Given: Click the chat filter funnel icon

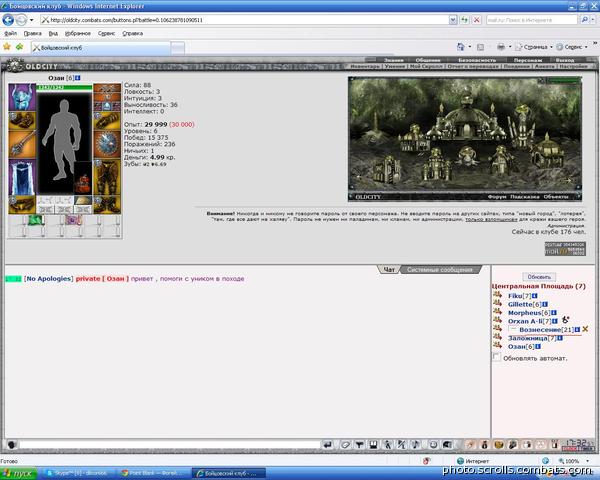Looking at the screenshot, I should pyautogui.click(x=359, y=445).
